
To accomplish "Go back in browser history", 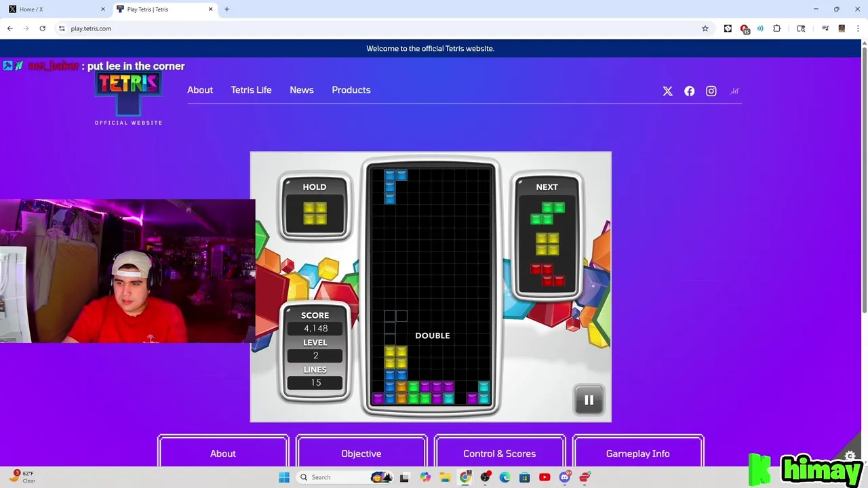I will 9,28.
